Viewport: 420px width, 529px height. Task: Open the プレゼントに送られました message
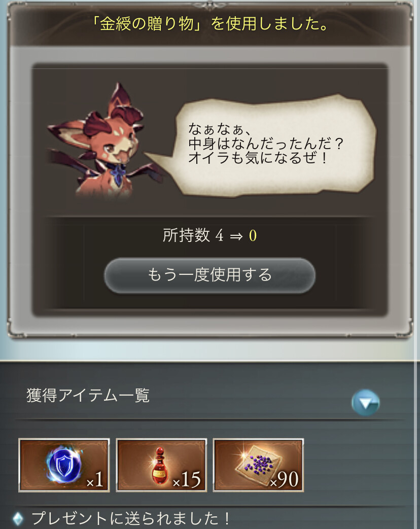(x=130, y=518)
